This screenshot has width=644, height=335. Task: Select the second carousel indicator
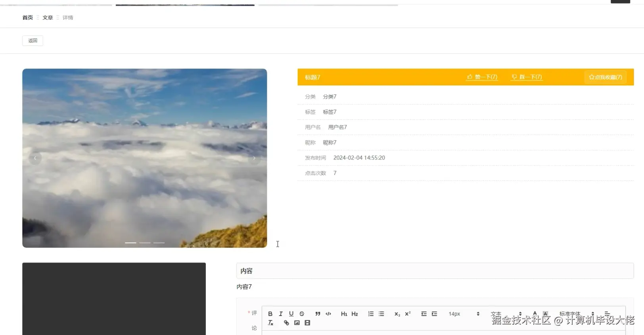coord(145,243)
